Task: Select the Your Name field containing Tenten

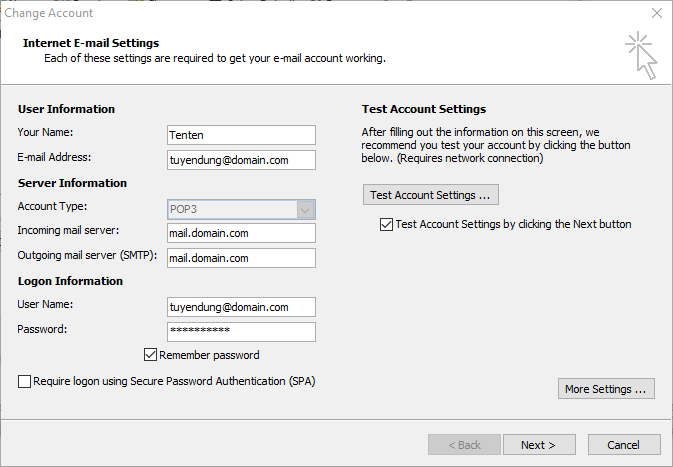Action: click(241, 135)
